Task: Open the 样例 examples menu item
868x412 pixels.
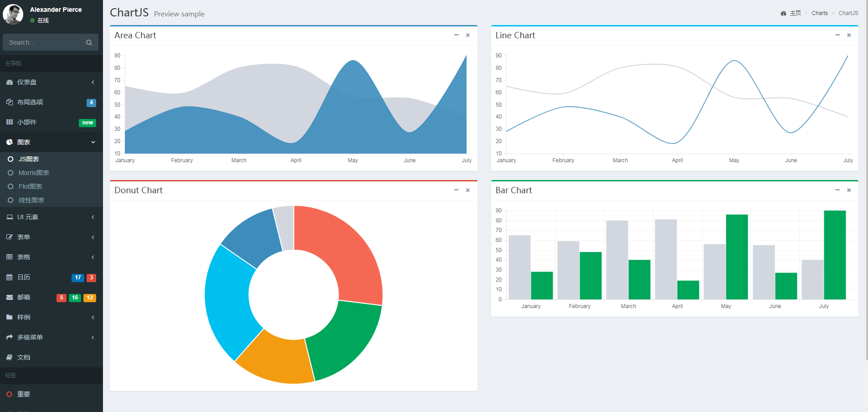Action: pos(51,317)
